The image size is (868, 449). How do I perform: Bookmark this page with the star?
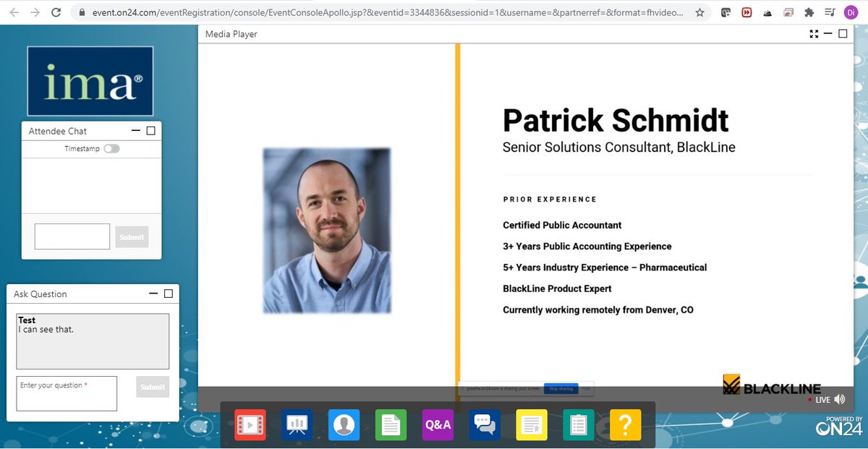[x=699, y=12]
